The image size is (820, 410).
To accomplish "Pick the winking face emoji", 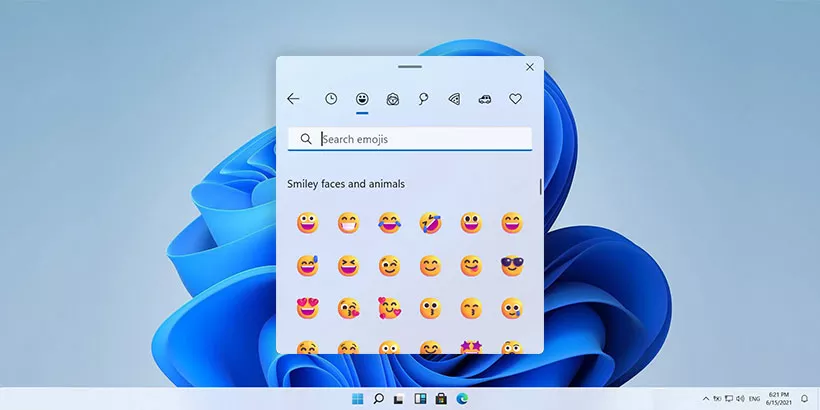I will (390, 266).
